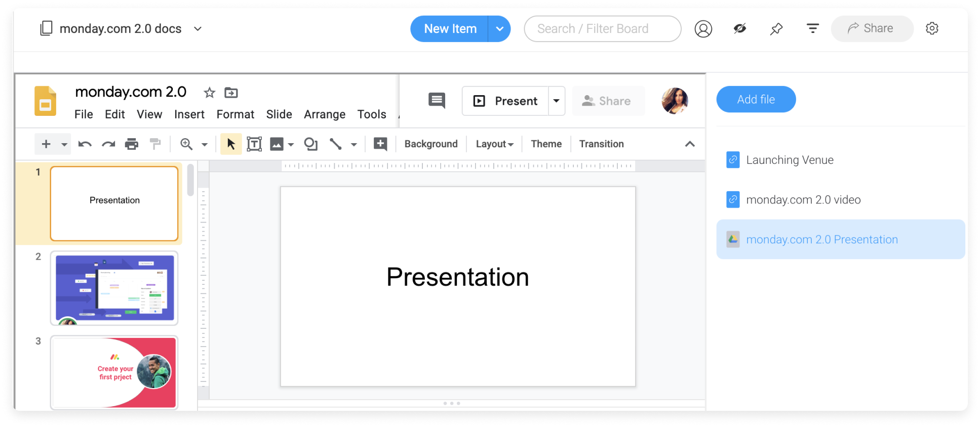Screen dimensions: 980x427
Task: Open the zoom dropdown arrow
Action: pos(205,145)
